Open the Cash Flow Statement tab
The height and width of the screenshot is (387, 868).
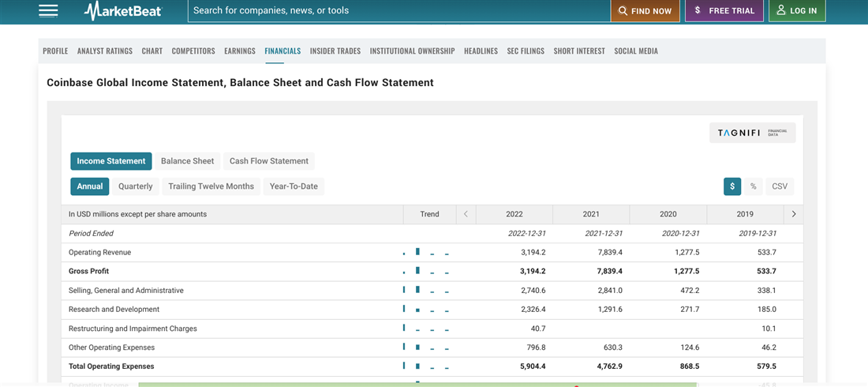[x=268, y=161]
